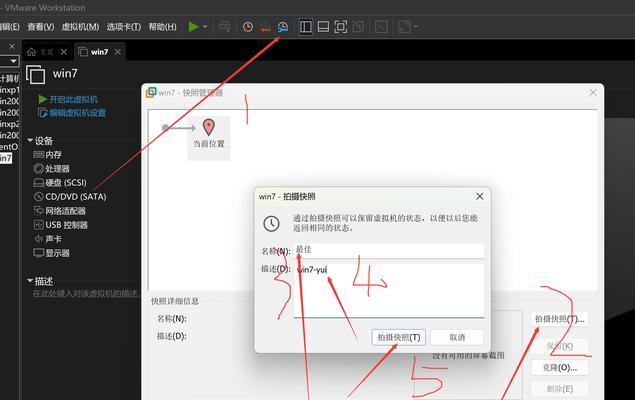Close the win7 tab
The height and width of the screenshot is (400, 635).
(x=117, y=52)
